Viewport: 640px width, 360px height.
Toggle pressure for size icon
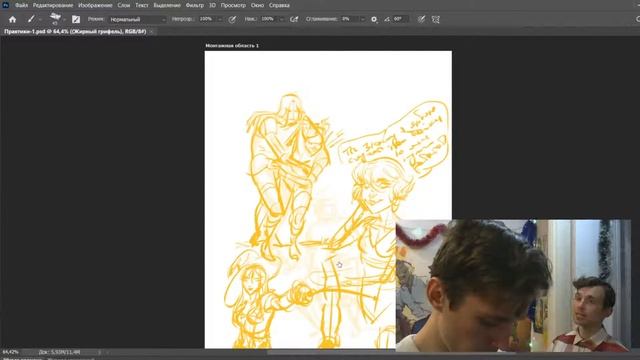[x=421, y=19]
